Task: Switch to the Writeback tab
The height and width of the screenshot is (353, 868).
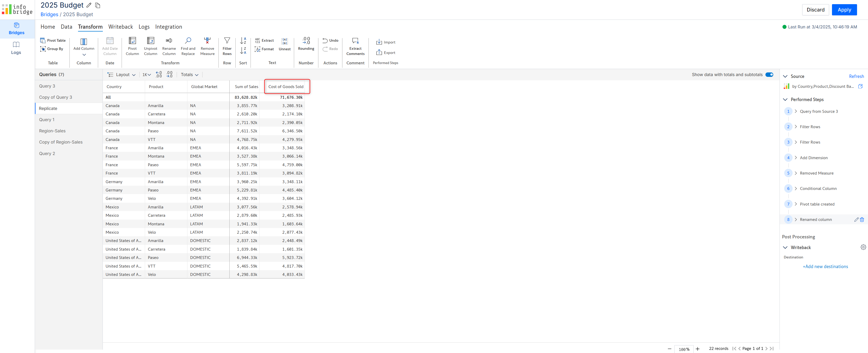Action: click(x=120, y=27)
